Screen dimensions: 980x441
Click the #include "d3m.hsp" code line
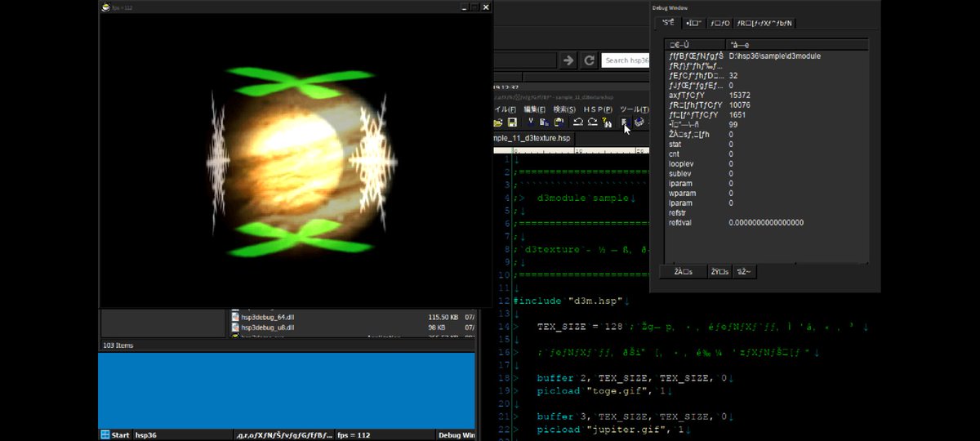(x=571, y=301)
